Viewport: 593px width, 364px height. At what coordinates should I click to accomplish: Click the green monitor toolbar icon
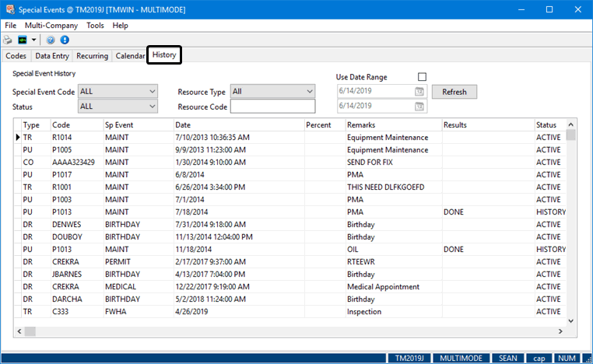tap(23, 40)
